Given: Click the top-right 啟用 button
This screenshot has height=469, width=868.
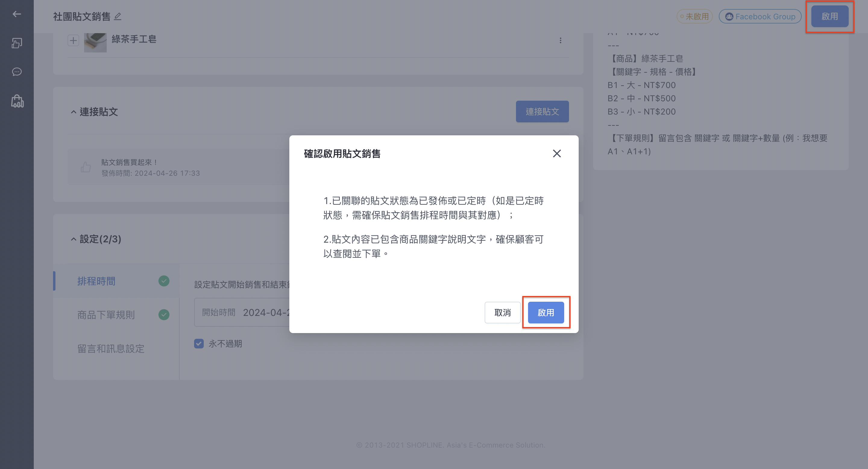Looking at the screenshot, I should point(830,16).
